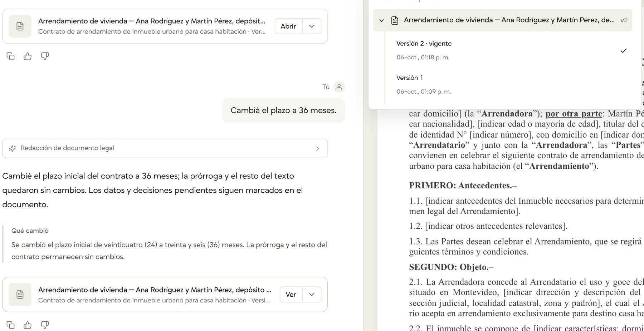The width and height of the screenshot is (644, 331).
Task: Thumbs up the first assistant response
Action: (28, 56)
